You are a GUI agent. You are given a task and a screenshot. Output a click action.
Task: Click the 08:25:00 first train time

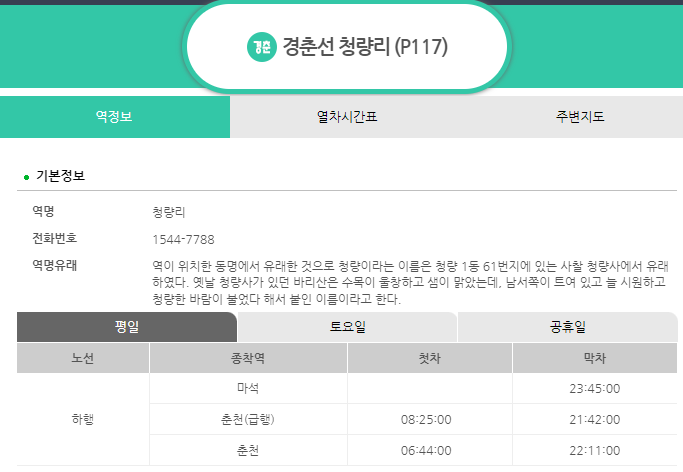click(x=426, y=420)
